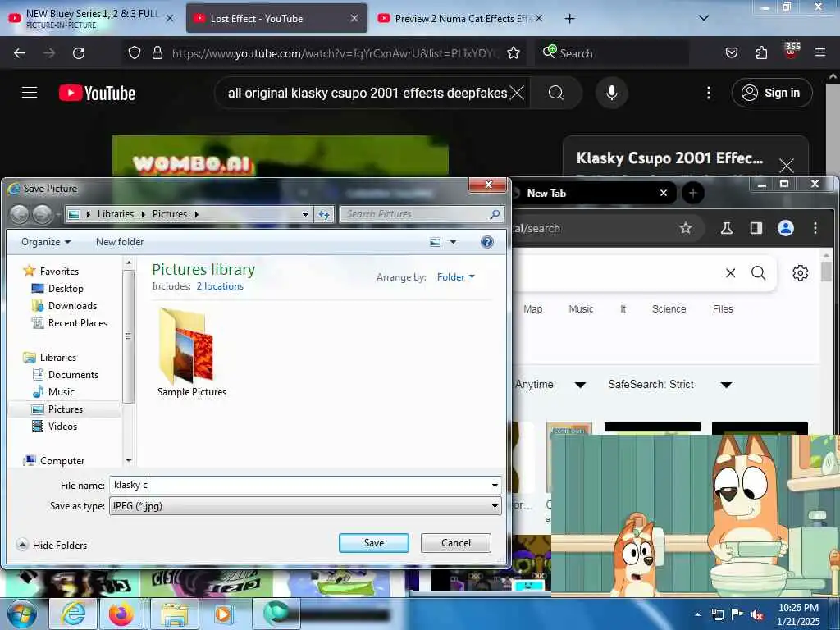Select the Files category in the New Tab window
The image size is (840, 630).
pyautogui.click(x=723, y=309)
